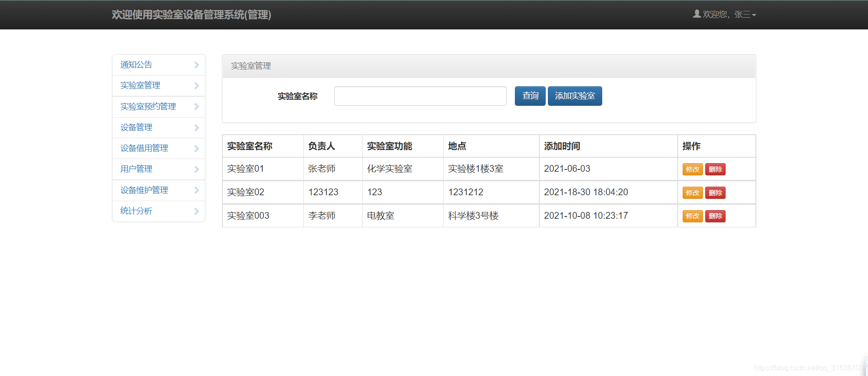Edit the 实验室02 row with 修改
868x376 pixels.
point(692,193)
